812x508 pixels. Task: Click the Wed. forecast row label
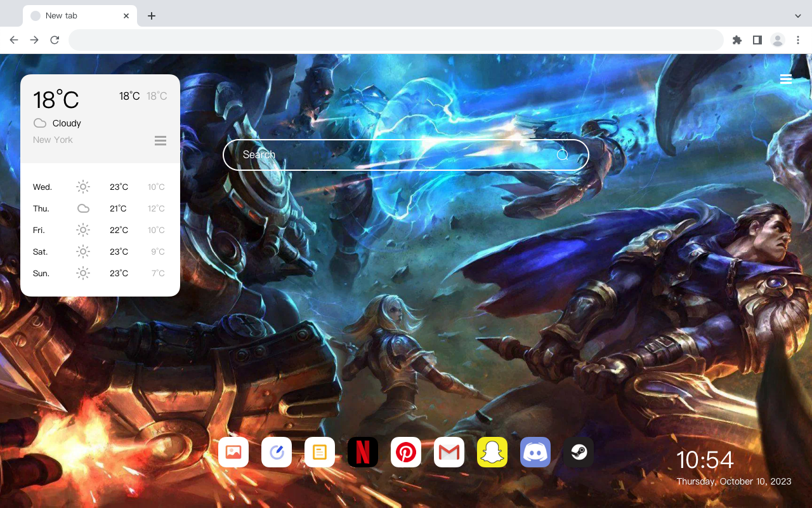click(x=43, y=187)
